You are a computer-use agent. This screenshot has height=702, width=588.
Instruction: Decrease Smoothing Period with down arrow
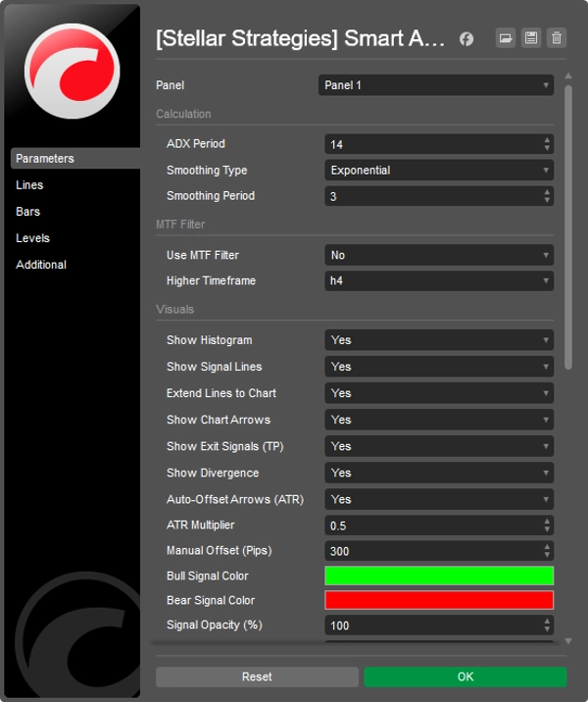[x=547, y=200]
